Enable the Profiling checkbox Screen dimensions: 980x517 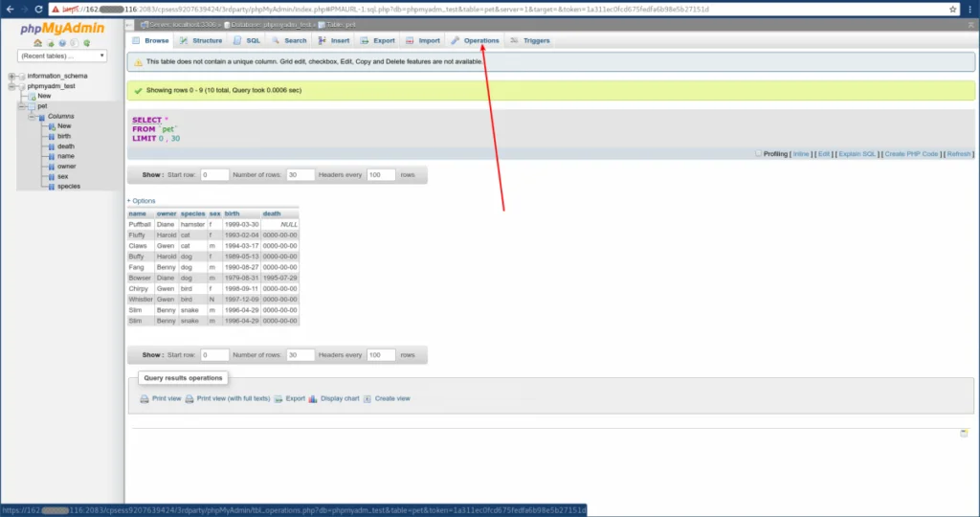(x=758, y=153)
